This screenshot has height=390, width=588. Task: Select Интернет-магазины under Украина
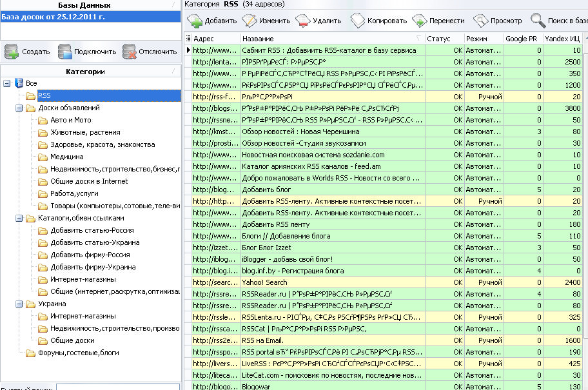[x=83, y=317]
